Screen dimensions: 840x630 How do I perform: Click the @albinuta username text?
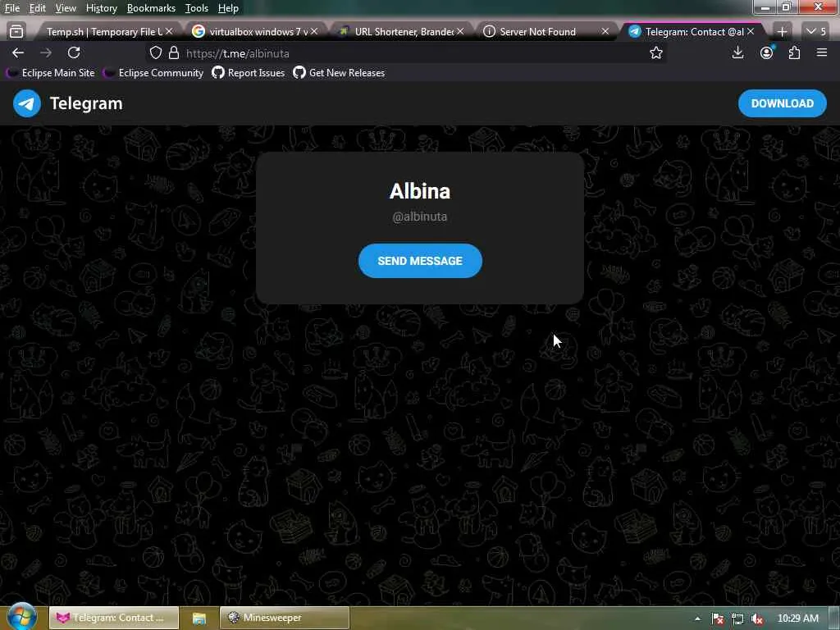pyautogui.click(x=420, y=217)
